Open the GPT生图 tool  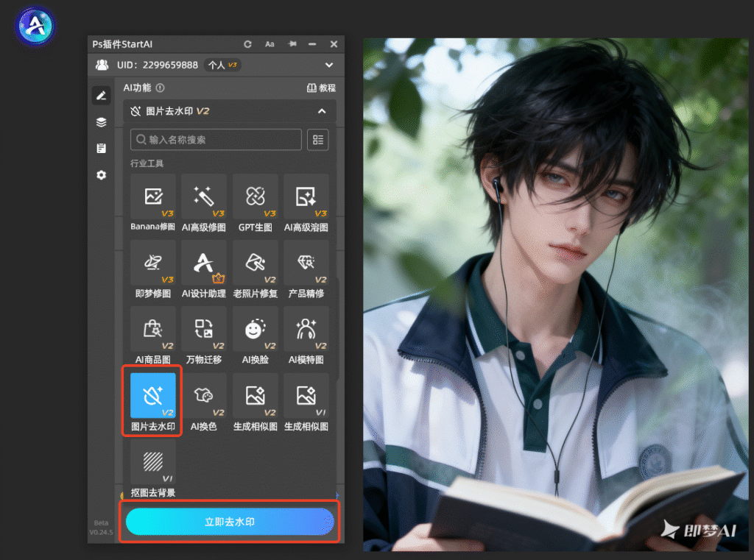[256, 203]
